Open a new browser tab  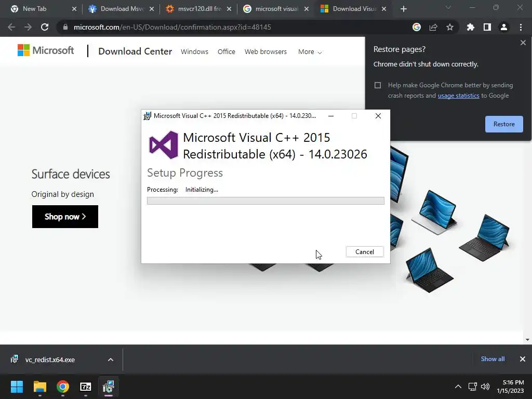(403, 9)
